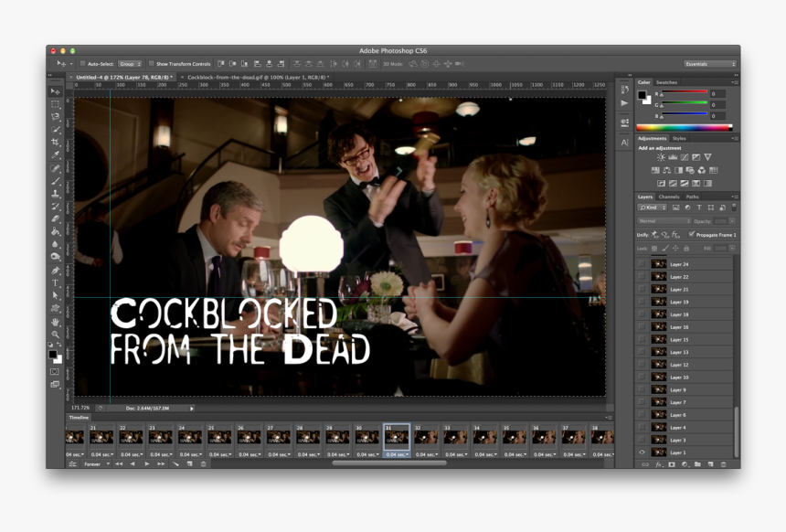The height and width of the screenshot is (532, 786).
Task: Open the Normal blend mode dropdown
Action: coord(664,221)
